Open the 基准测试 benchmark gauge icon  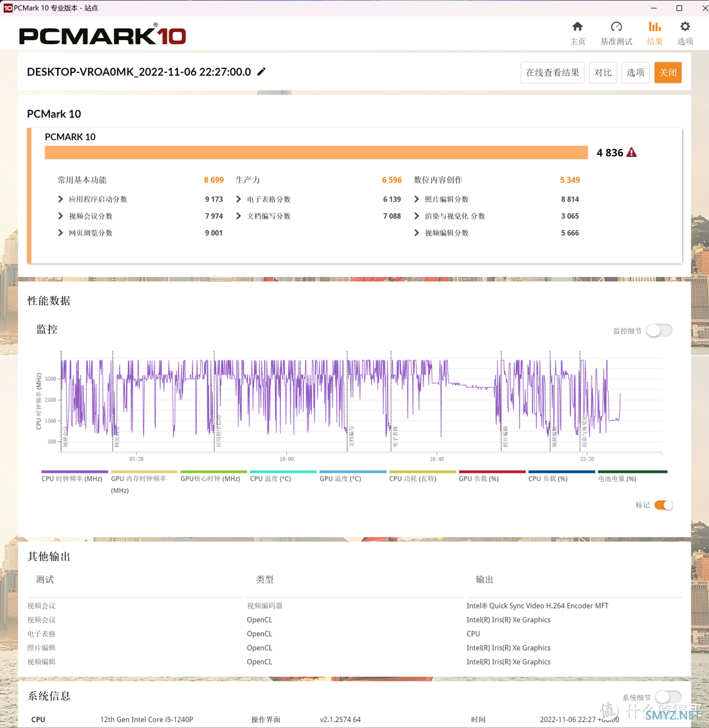pos(616,33)
